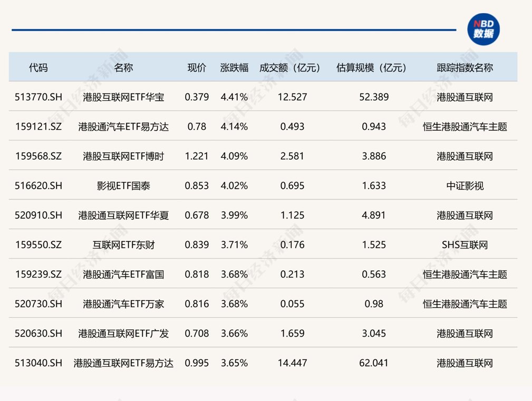
Task: Click code 159239.SZ
Action: [38, 274]
